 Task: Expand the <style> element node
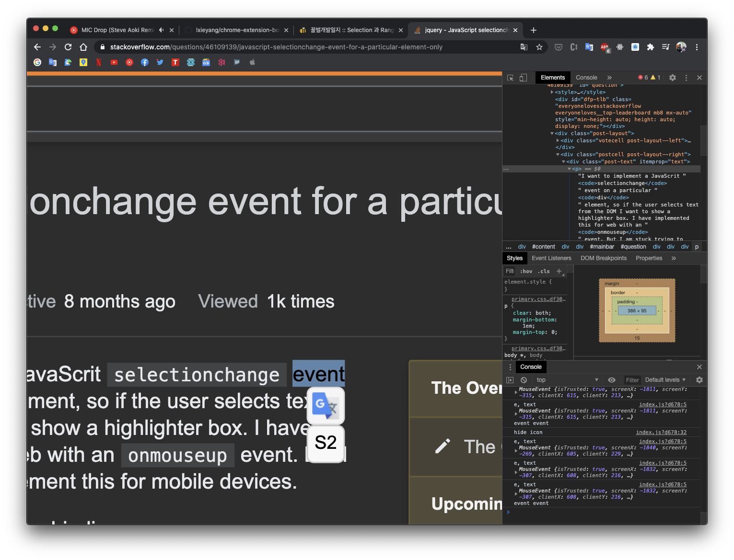click(552, 92)
